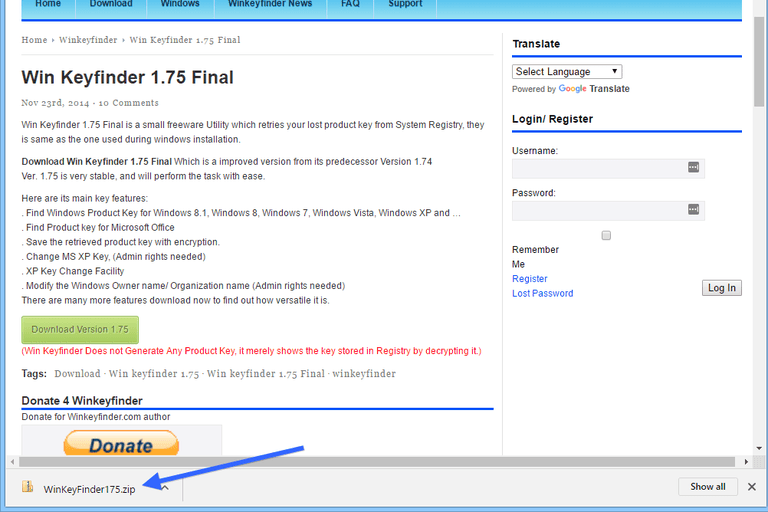Viewport: 768px width, 512px height.
Task: Open the Winkeyfinder News tab
Action: pos(270,5)
